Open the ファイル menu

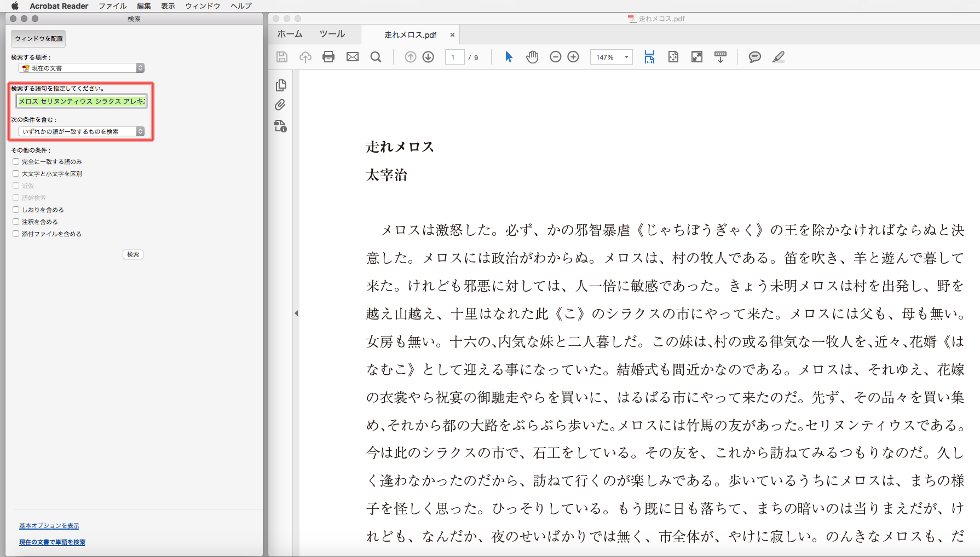(x=113, y=5)
